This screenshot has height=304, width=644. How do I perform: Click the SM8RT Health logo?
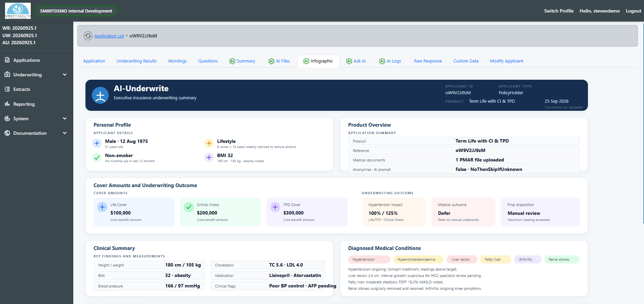coord(18,11)
